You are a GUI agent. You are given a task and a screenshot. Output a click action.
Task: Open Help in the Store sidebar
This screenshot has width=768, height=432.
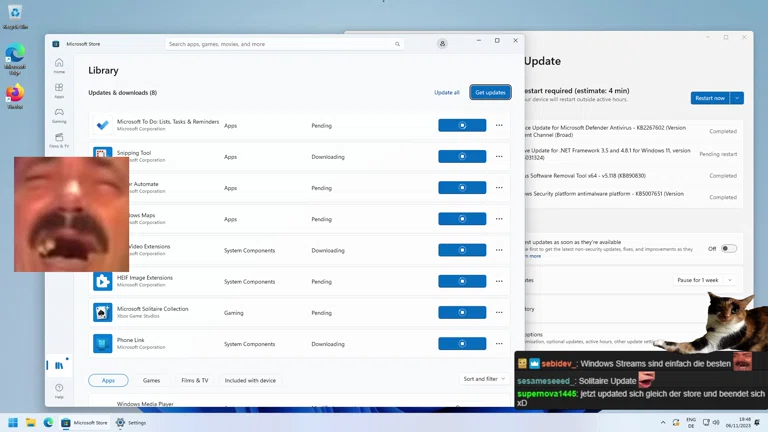coord(59,390)
